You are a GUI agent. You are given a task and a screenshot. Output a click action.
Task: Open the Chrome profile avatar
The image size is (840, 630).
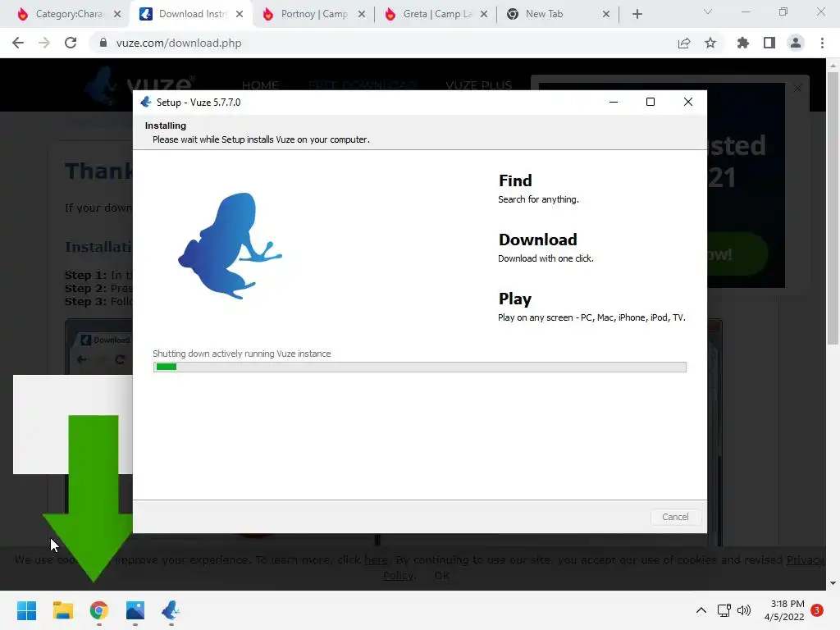pyautogui.click(x=796, y=43)
